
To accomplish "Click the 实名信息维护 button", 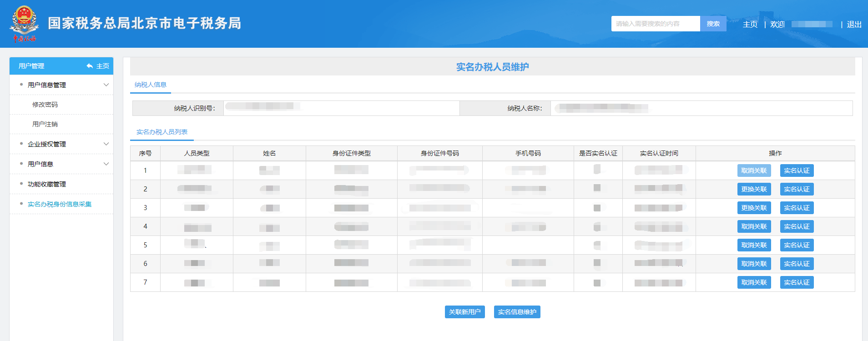I will pos(517,312).
